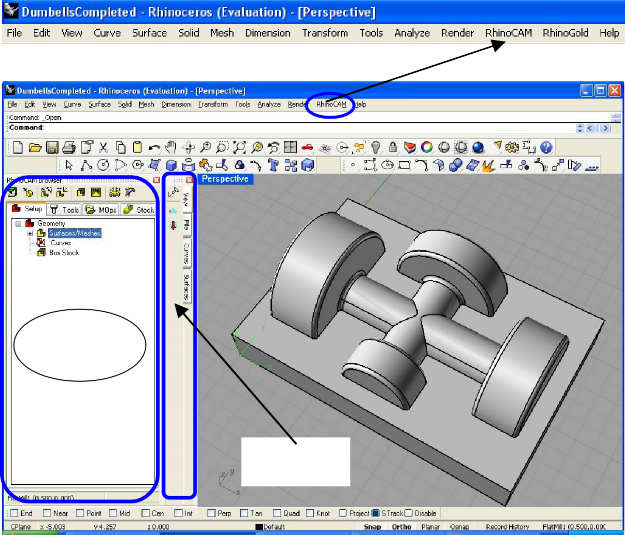Lock objects with the padlock icon
This screenshot has height=535, width=625.
393,148
